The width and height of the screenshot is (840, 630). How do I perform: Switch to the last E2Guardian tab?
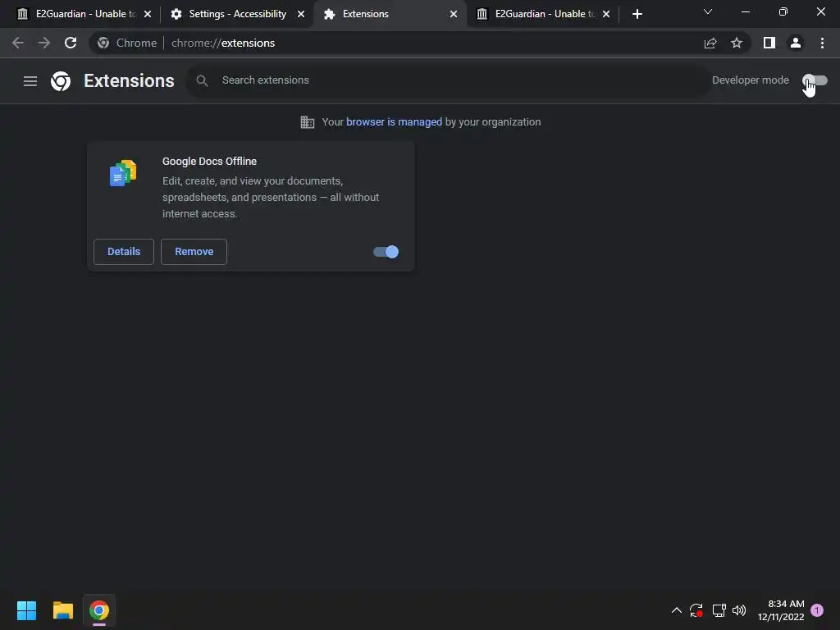pyautogui.click(x=543, y=14)
